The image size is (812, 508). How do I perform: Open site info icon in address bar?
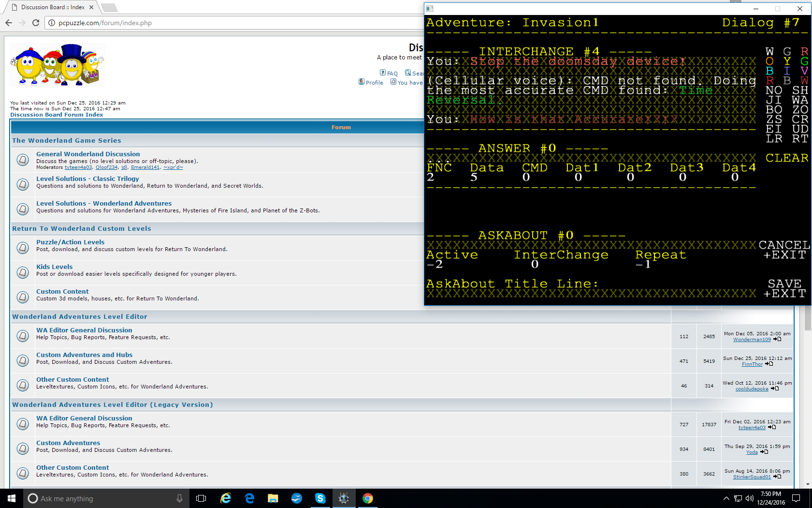pos(52,23)
